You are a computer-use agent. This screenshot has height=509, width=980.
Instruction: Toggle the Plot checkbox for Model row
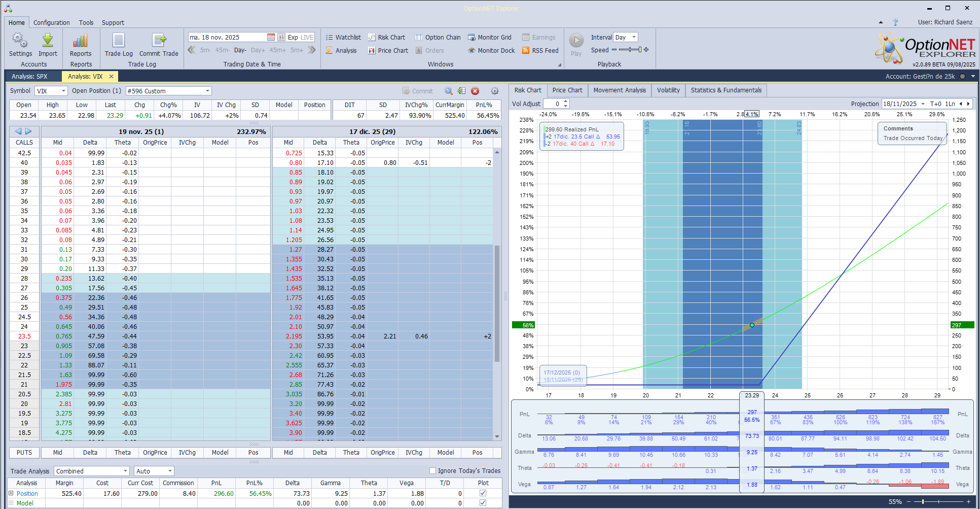click(x=483, y=503)
